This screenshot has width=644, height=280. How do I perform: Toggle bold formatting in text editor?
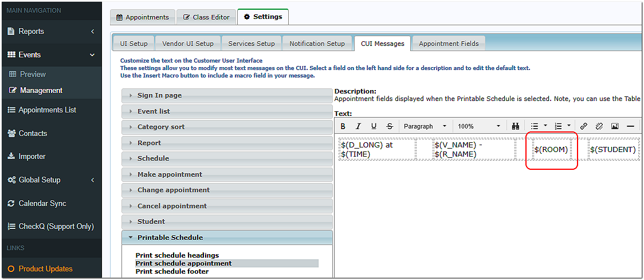point(343,126)
